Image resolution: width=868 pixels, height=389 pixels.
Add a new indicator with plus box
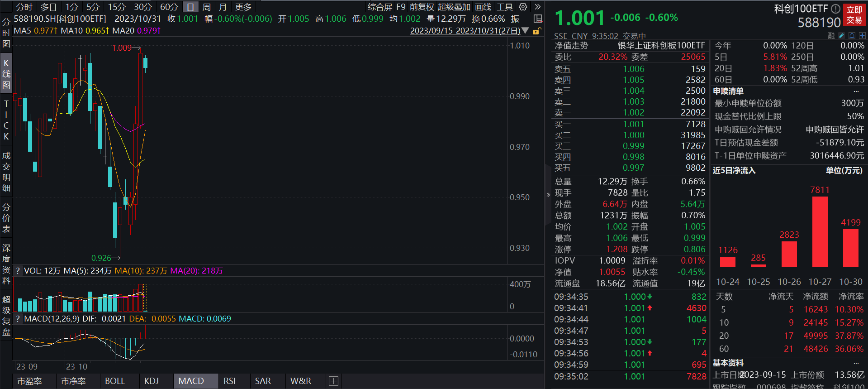pos(333,381)
